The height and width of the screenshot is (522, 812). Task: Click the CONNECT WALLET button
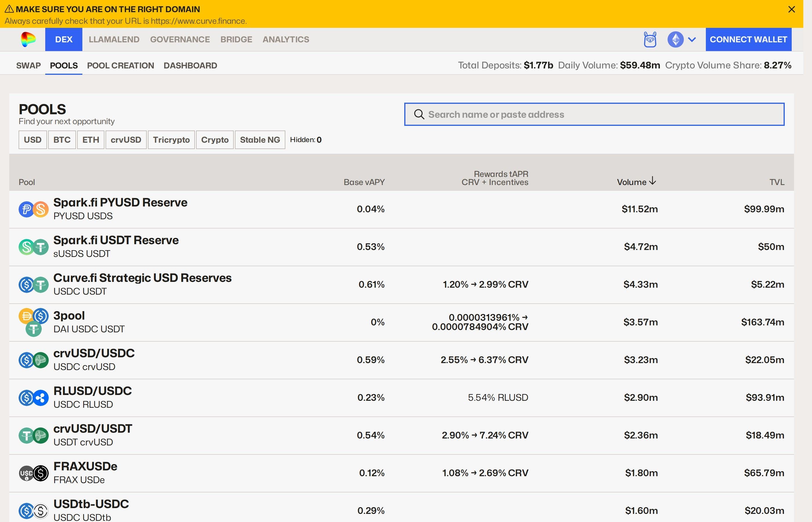(x=748, y=39)
